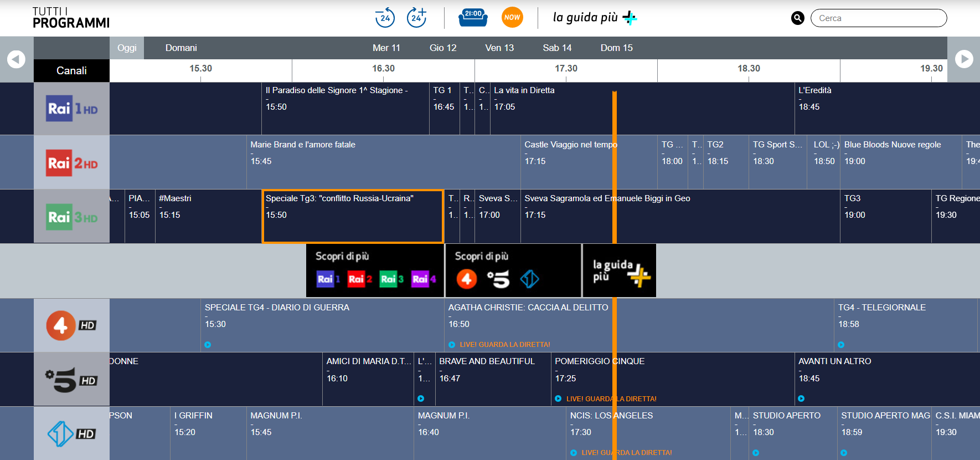This screenshot has width=980, height=460.
Task: Open Il Paradiso delle Signore program
Action: (x=345, y=109)
